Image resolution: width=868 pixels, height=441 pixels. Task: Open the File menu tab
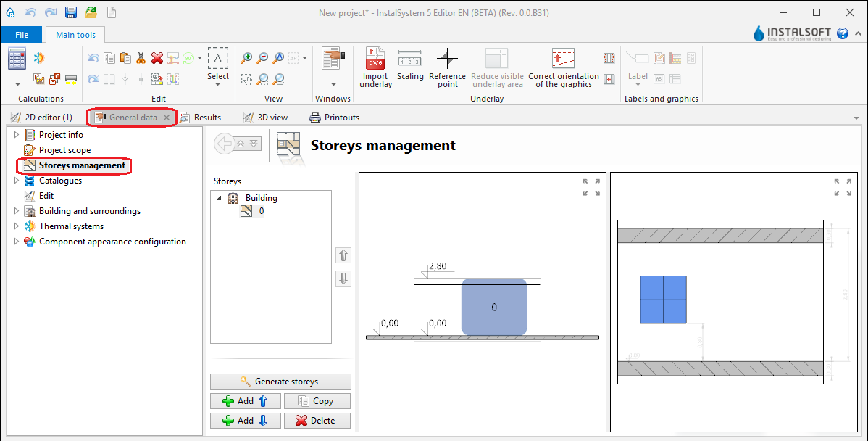click(x=22, y=34)
